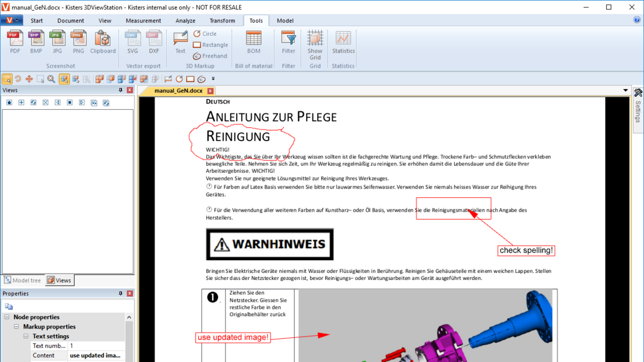Screen dimensions: 644x362
Task: Pin the Views panel
Action: pos(120,90)
